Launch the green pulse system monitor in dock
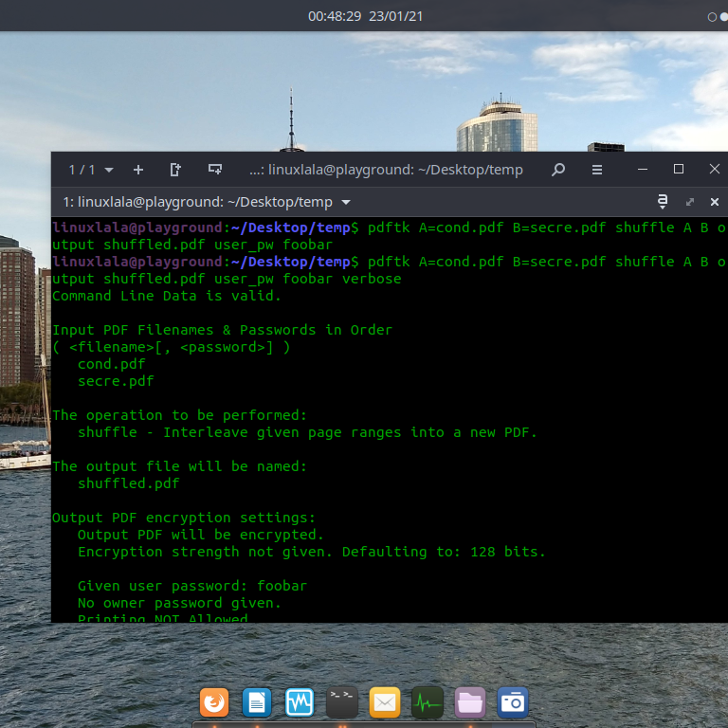This screenshot has width=728, height=728. point(428,702)
